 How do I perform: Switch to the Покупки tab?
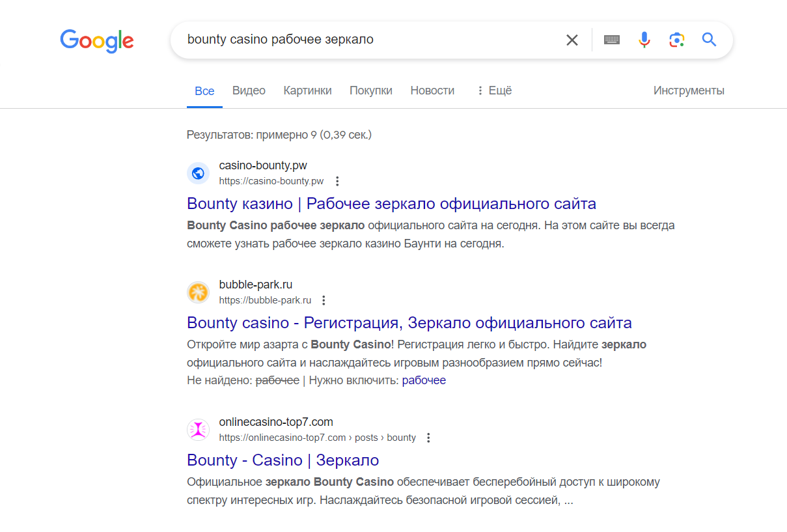[x=371, y=91]
